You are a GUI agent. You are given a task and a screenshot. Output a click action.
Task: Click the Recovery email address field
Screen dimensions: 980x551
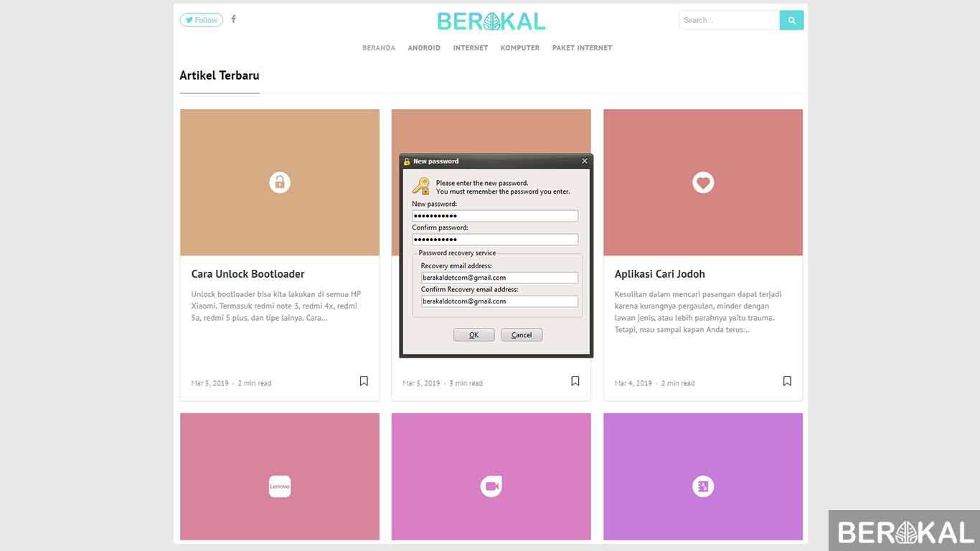pyautogui.click(x=499, y=278)
